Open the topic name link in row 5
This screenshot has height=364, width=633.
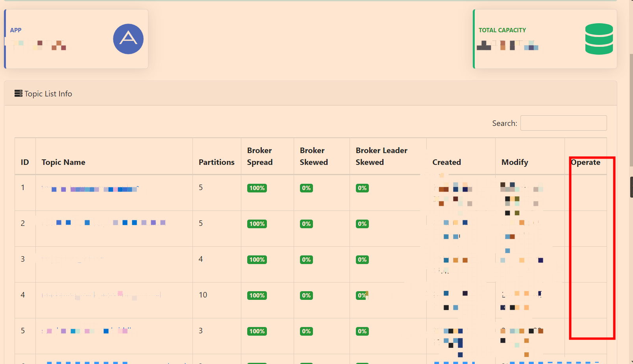tap(87, 331)
